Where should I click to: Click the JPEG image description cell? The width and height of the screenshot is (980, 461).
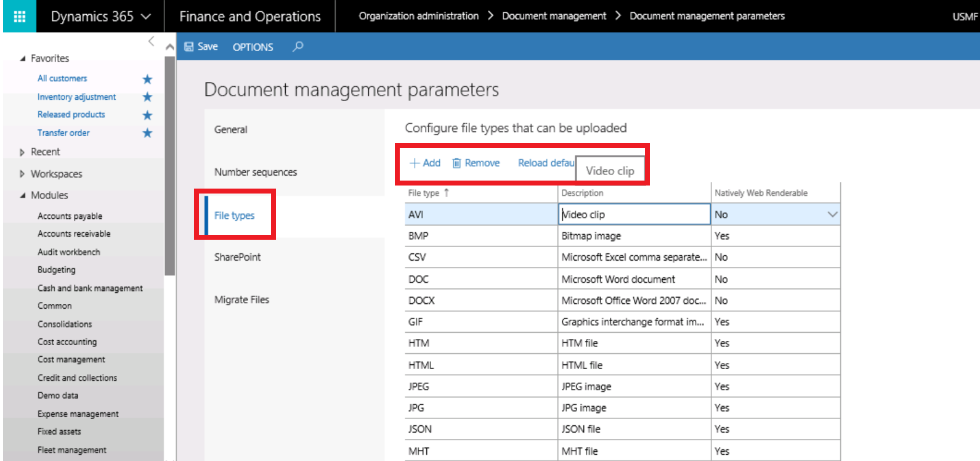(634, 386)
